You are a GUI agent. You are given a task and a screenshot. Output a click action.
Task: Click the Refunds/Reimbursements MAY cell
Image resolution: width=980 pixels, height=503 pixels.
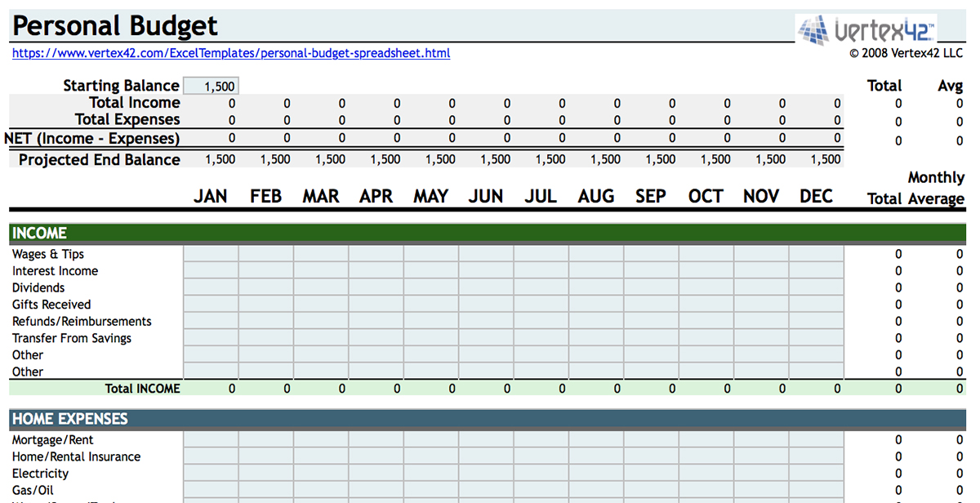click(x=431, y=322)
